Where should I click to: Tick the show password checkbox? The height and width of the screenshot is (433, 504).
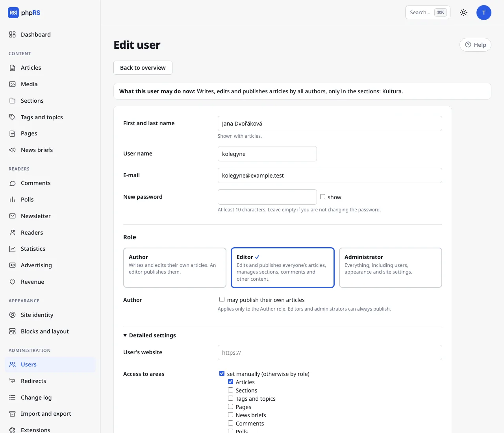point(323,197)
